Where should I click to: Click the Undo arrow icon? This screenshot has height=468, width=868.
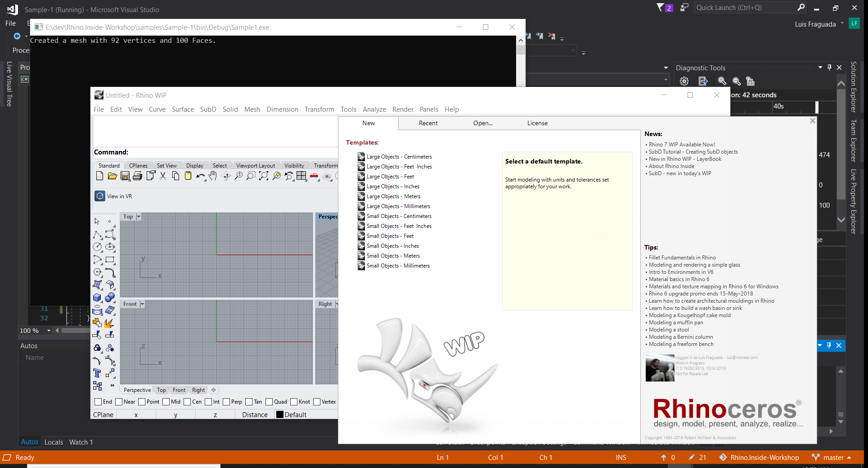tap(200, 176)
